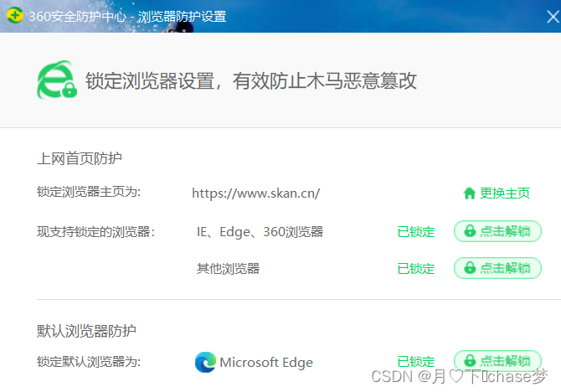This screenshot has height=392, width=561.
Task: Click 已锁定 status for Microsoft Edge
Action: point(416,362)
